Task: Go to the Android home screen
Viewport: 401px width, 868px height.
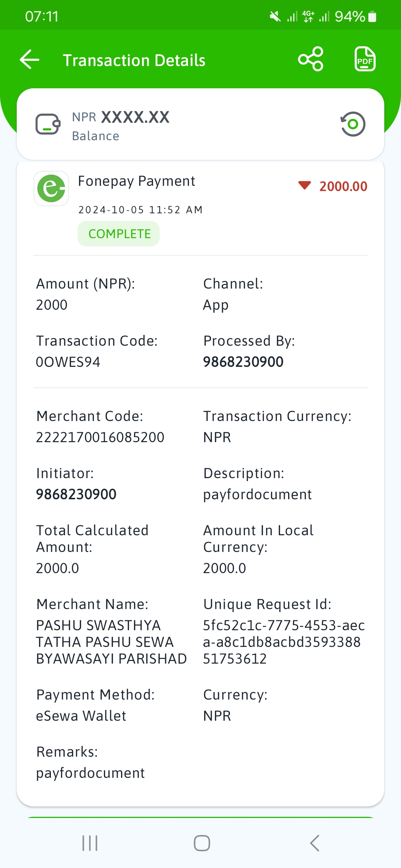Action: click(x=202, y=843)
